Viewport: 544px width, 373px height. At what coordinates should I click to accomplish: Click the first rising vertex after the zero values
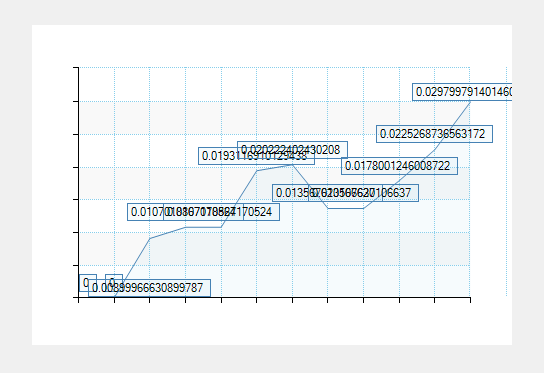(150, 238)
